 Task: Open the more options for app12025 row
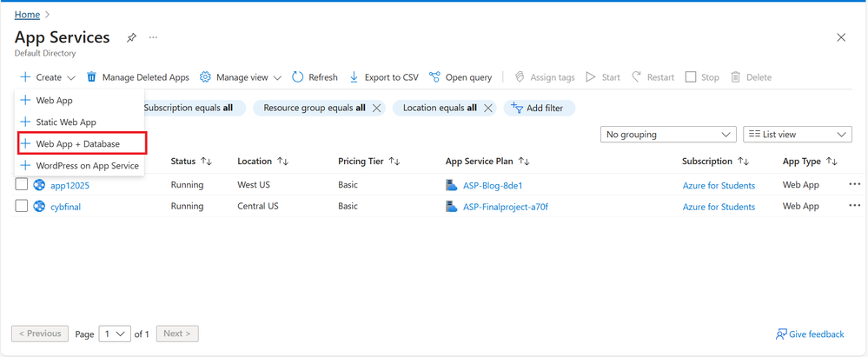point(855,185)
